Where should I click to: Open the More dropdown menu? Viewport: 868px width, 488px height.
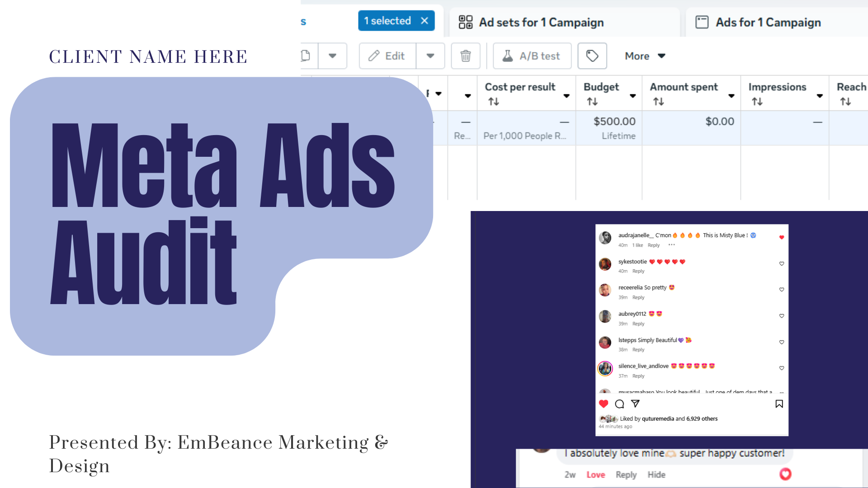point(644,56)
